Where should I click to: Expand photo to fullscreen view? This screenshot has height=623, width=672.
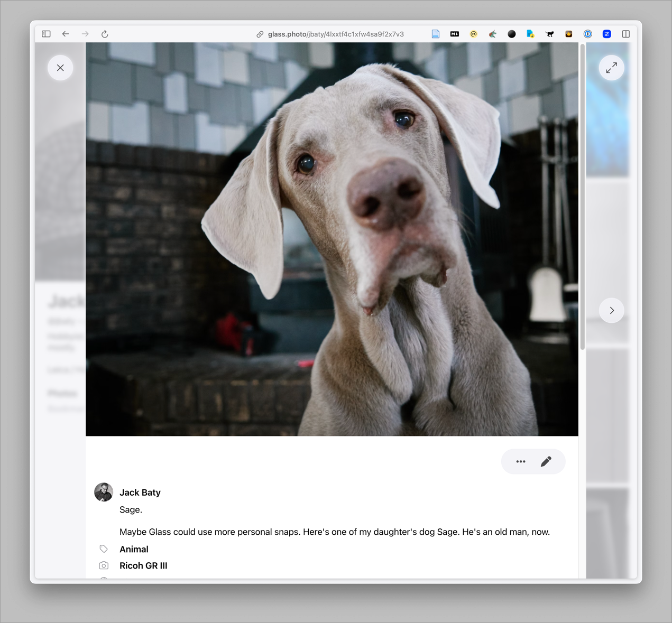(611, 68)
